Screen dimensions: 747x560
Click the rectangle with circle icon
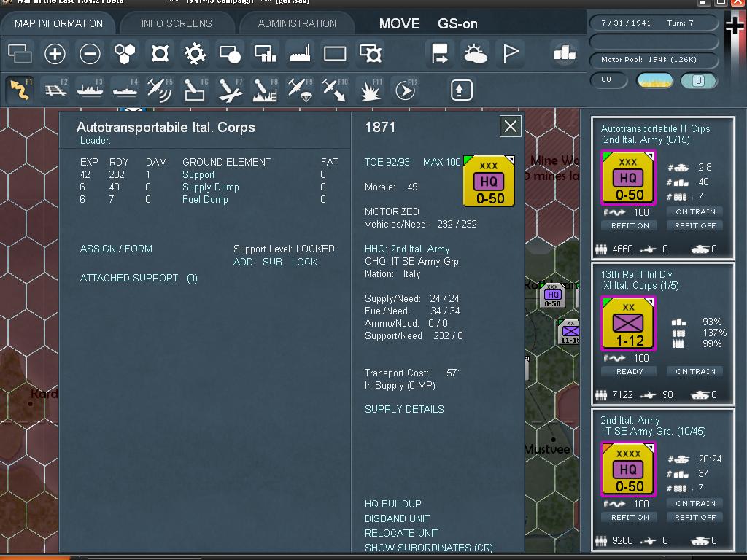click(230, 53)
